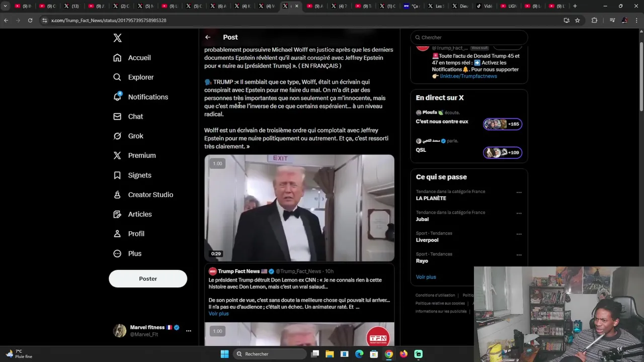Open options dots for Jubal trend
Screen dimensions: 644x362
pyautogui.click(x=519, y=213)
